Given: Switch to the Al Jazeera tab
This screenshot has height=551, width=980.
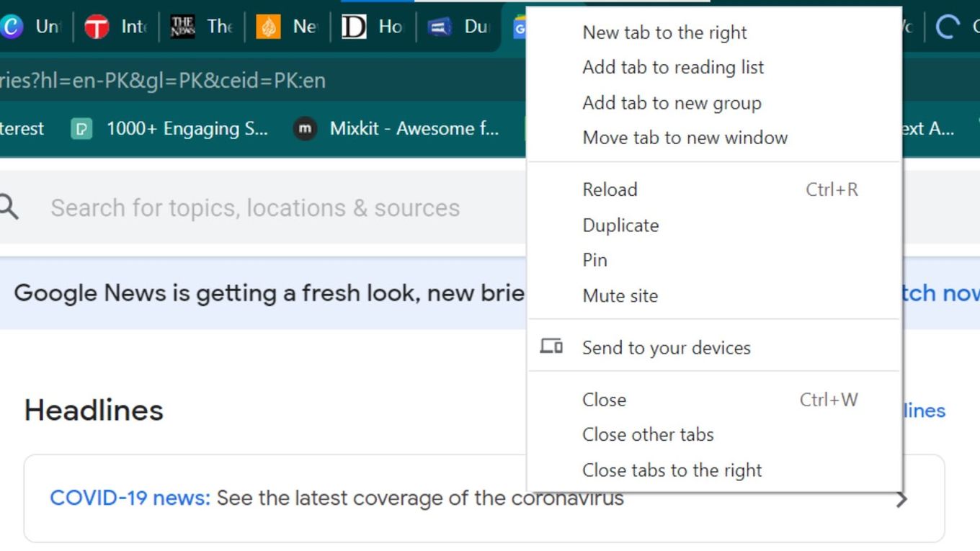Looking at the screenshot, I should 287,27.
